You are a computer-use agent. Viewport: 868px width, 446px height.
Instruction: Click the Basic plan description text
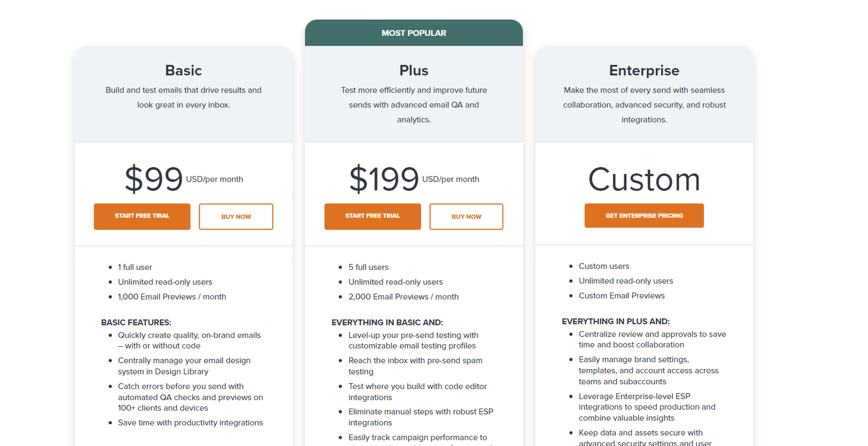[183, 97]
